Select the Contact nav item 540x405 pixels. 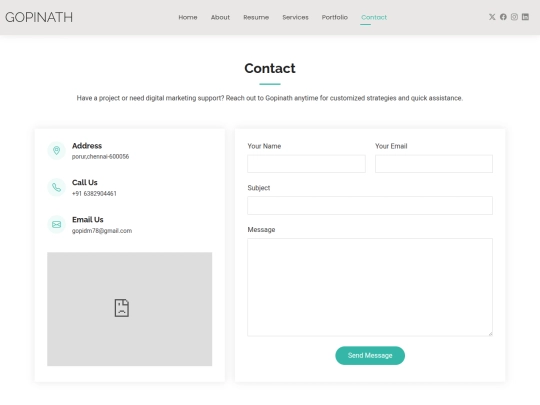(374, 17)
